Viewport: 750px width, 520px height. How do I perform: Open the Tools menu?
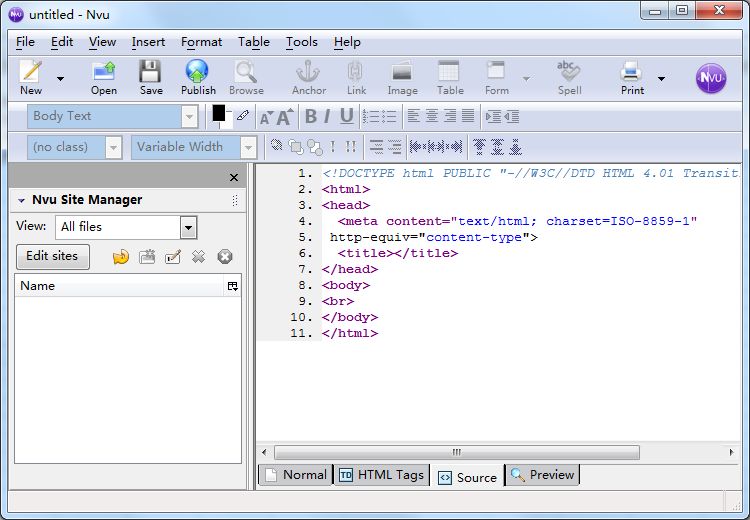tap(302, 42)
